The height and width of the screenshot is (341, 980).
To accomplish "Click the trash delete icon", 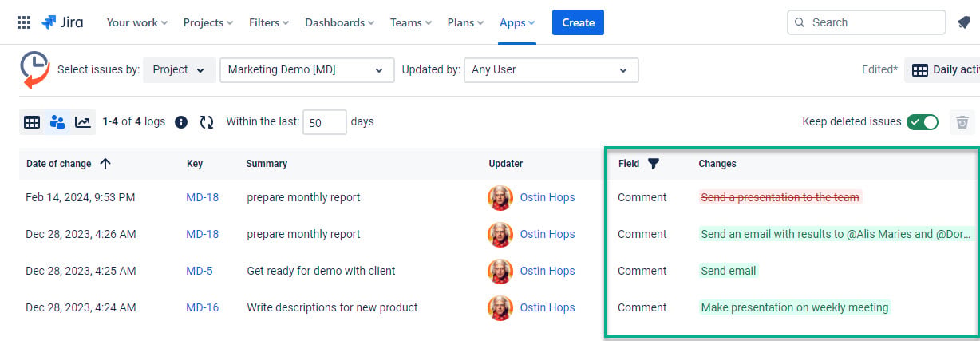I will click(x=962, y=122).
